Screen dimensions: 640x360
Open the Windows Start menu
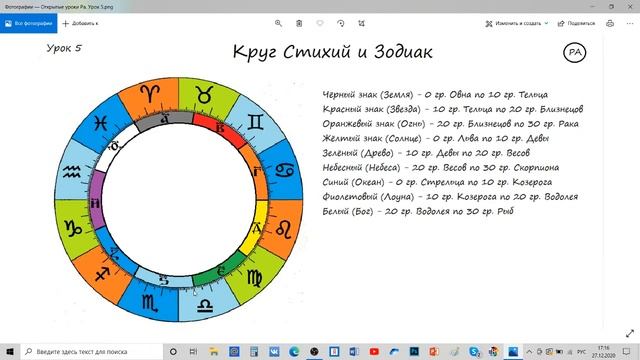click(10, 351)
